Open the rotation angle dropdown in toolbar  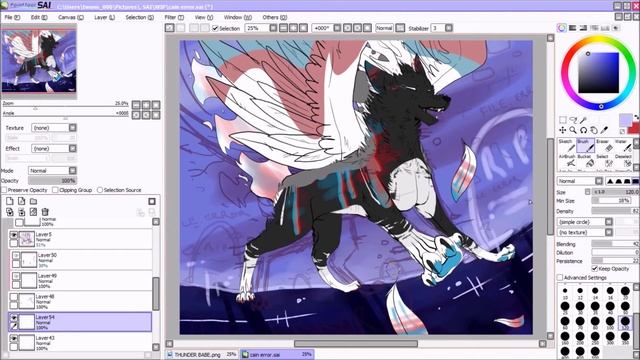[x=337, y=28]
